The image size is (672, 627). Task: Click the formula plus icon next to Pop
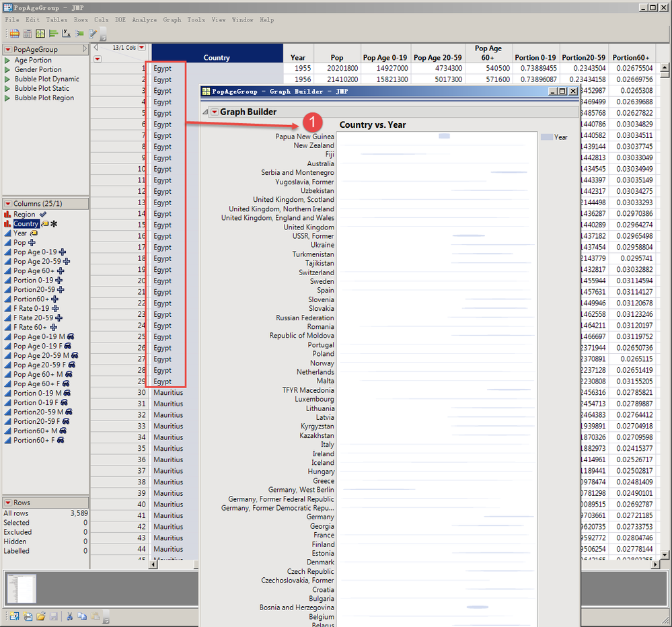pos(32,243)
